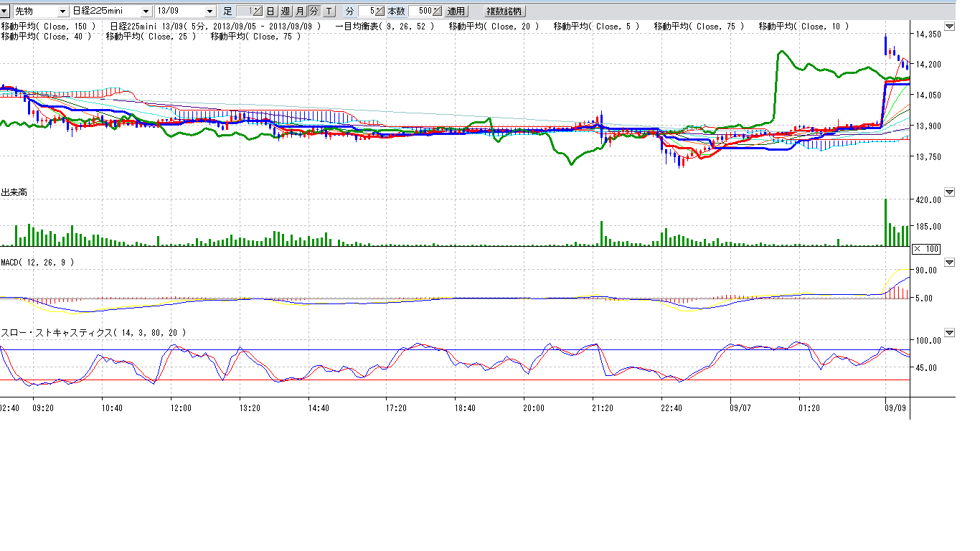The width and height of the screenshot is (980, 551).
Task: Click the 本数 bar count field showing 500
Action: pyautogui.click(x=425, y=11)
